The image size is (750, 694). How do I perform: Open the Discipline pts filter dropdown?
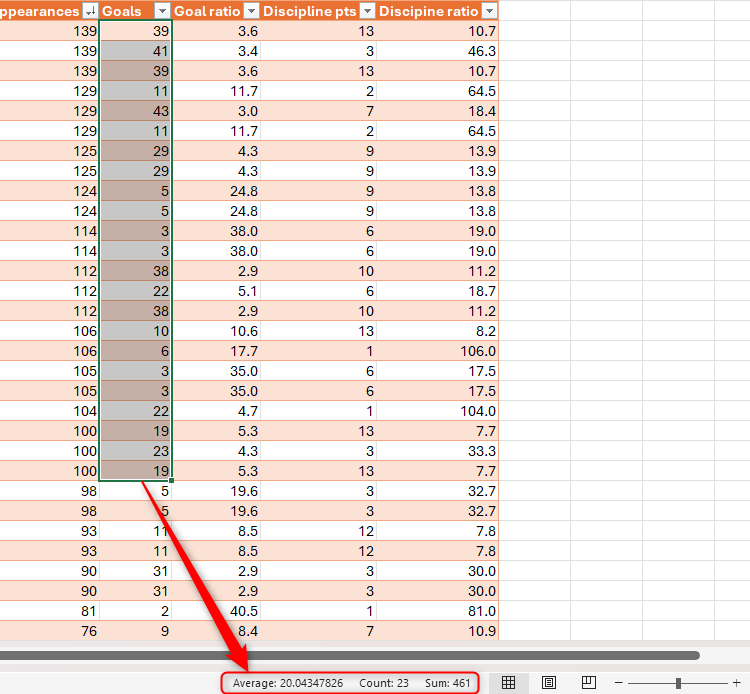click(x=367, y=11)
